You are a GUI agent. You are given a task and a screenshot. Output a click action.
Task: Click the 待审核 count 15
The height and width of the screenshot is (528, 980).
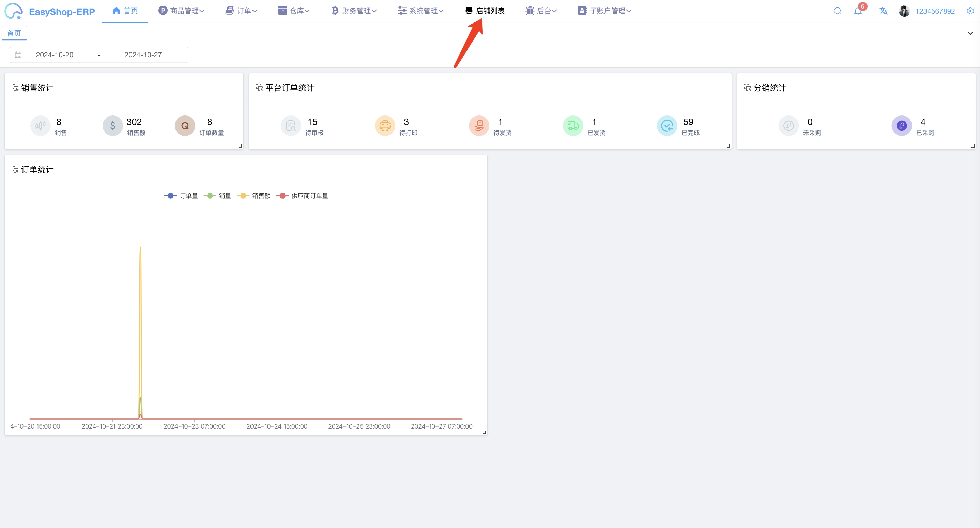[312, 122]
